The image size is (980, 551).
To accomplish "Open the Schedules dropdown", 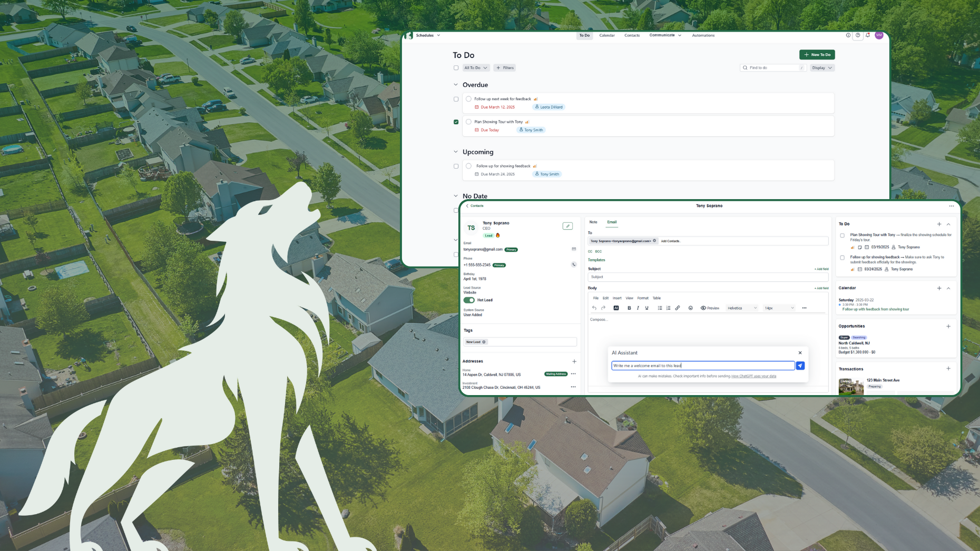I will 428,35.
